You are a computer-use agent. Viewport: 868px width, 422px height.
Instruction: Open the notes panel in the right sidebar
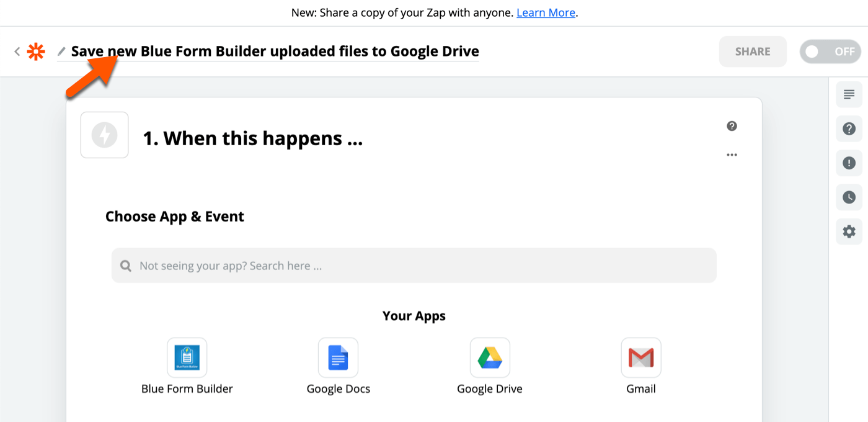click(x=849, y=94)
